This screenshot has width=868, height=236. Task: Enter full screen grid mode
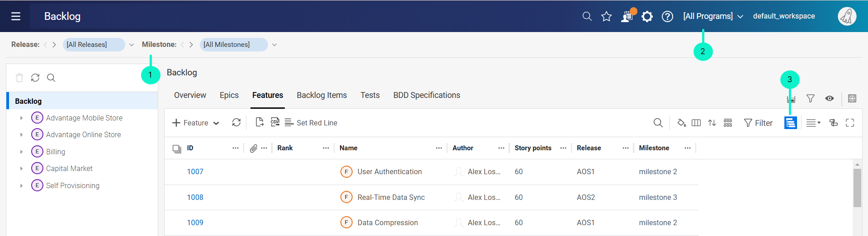click(x=850, y=123)
